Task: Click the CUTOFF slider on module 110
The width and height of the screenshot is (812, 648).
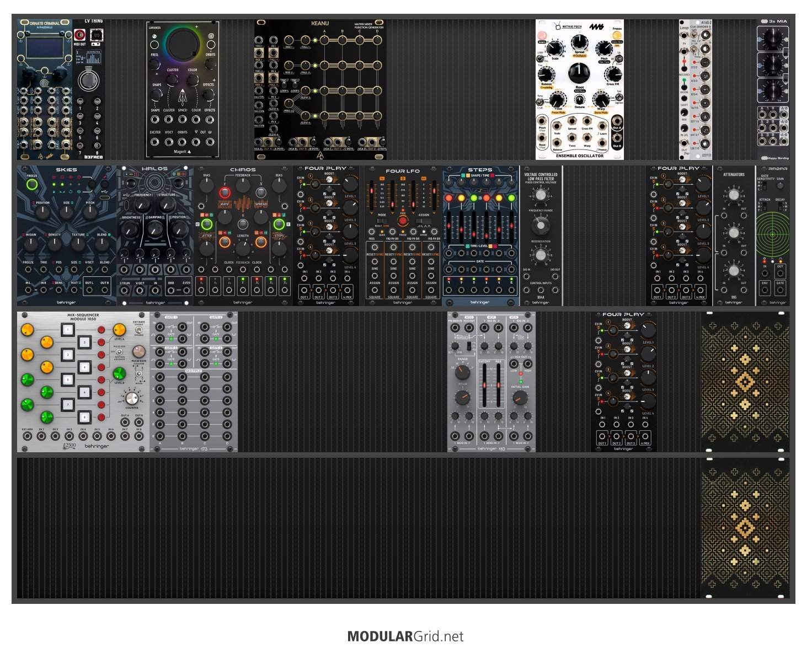Action: click(484, 386)
